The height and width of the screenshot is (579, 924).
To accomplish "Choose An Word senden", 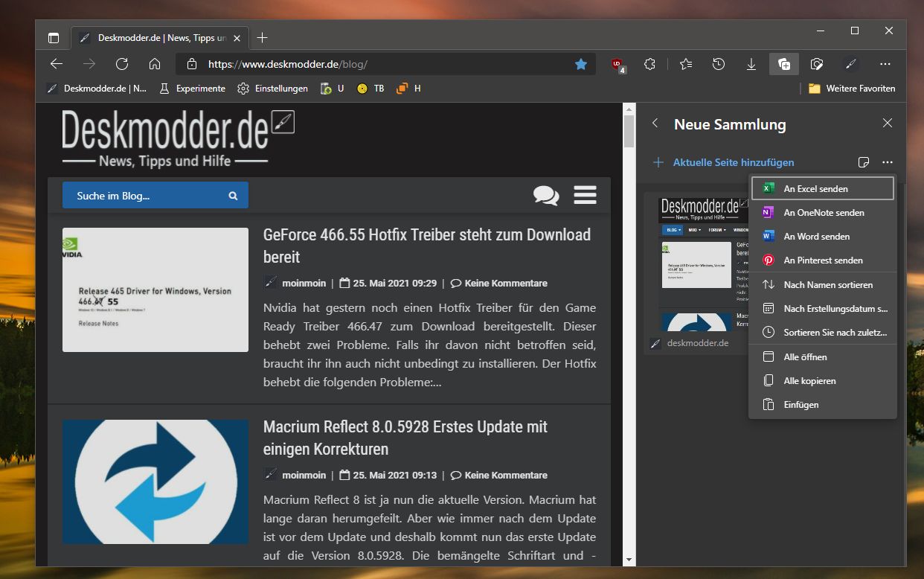I will (822, 237).
